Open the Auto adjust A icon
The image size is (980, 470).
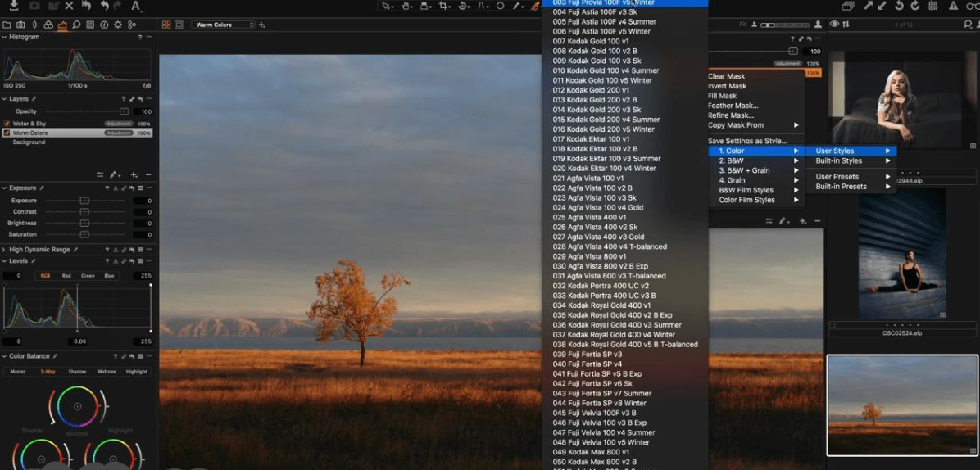tap(135, 6)
